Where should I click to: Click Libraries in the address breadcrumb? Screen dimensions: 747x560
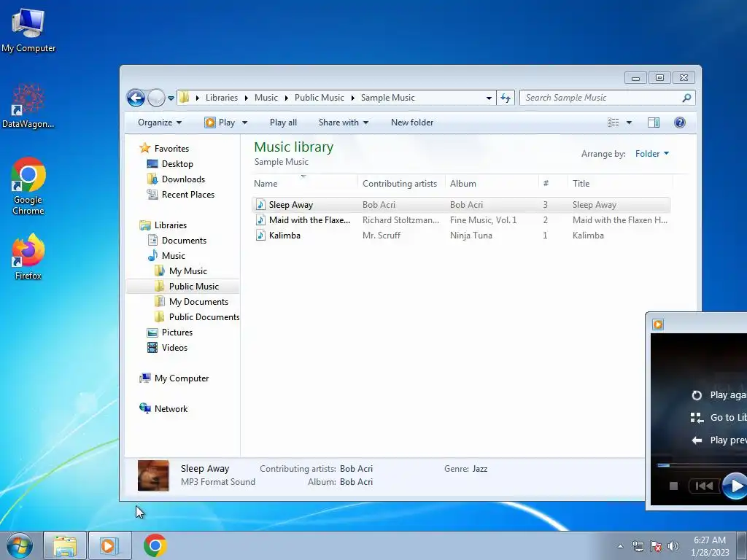[222, 98]
